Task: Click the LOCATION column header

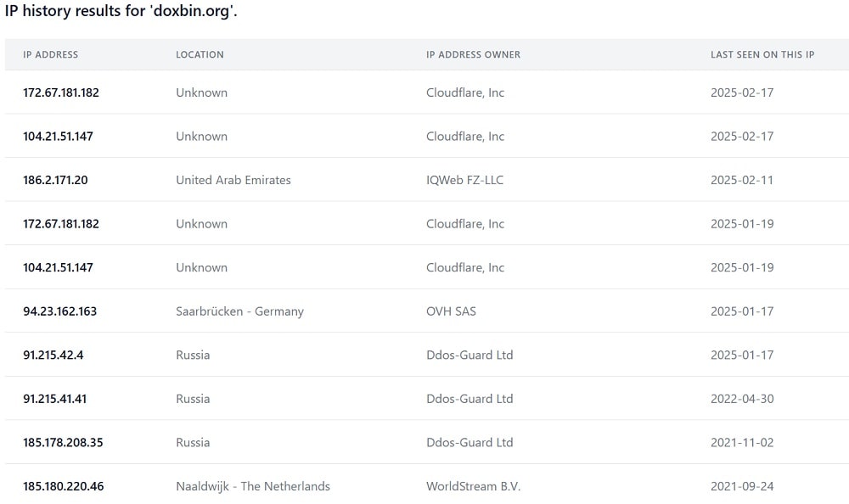Action: [200, 54]
